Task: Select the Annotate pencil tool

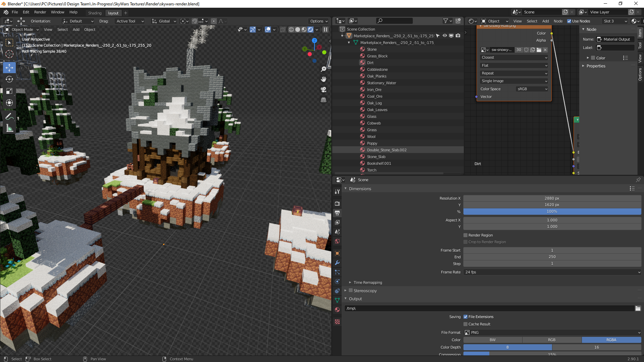Action: (x=9, y=116)
